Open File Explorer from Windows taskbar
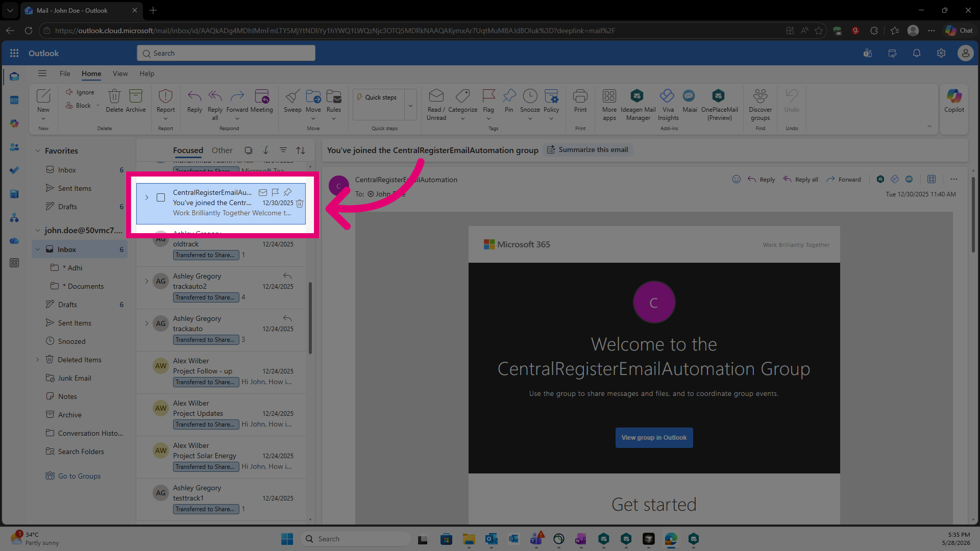This screenshot has height=551, width=980. tap(469, 539)
